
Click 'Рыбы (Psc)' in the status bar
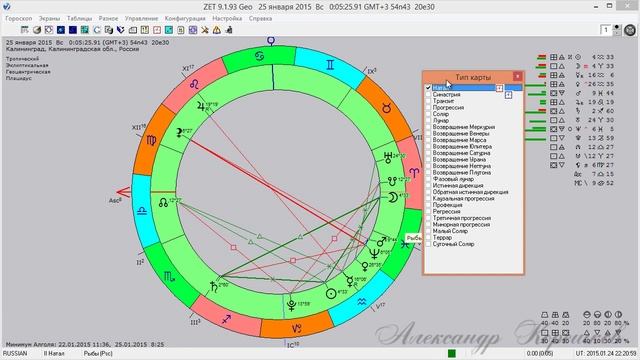[x=98, y=353]
